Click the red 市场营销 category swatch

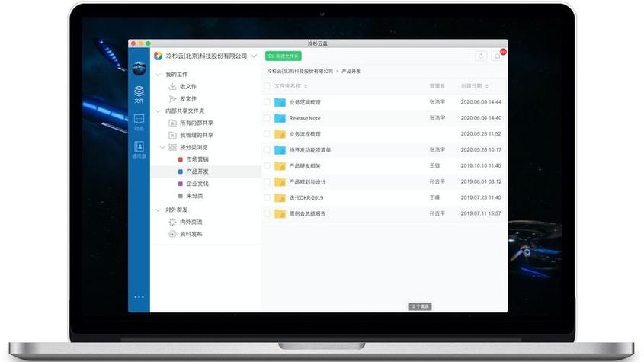tap(181, 159)
